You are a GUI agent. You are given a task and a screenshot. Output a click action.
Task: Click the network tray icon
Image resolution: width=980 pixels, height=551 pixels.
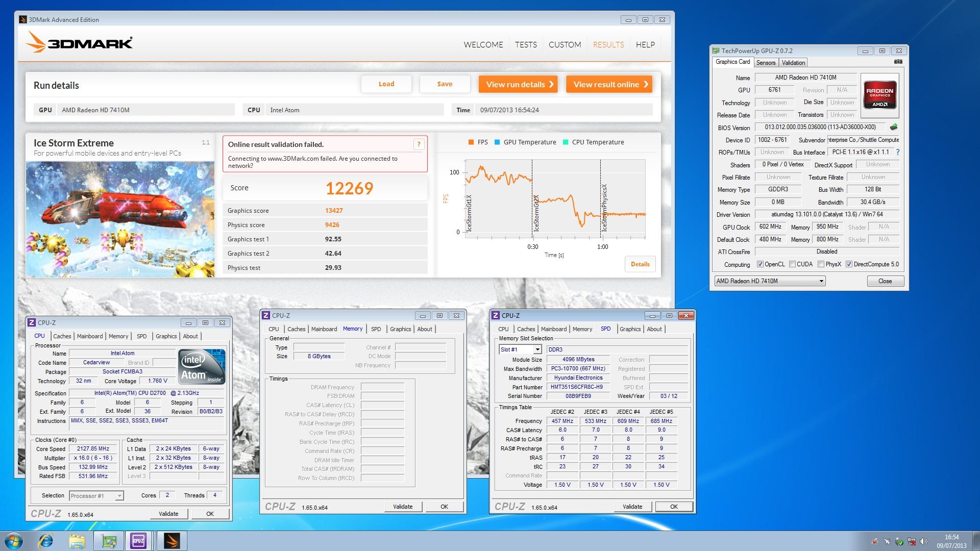click(912, 541)
